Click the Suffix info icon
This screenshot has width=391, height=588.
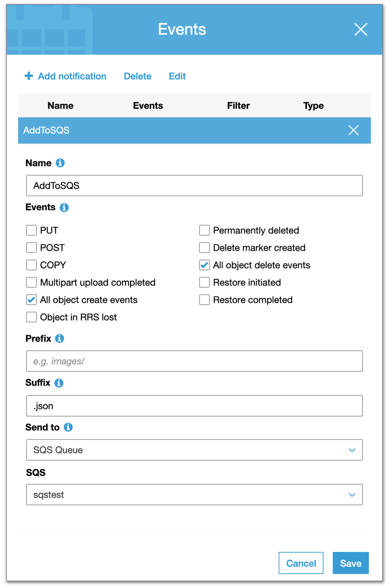point(59,383)
